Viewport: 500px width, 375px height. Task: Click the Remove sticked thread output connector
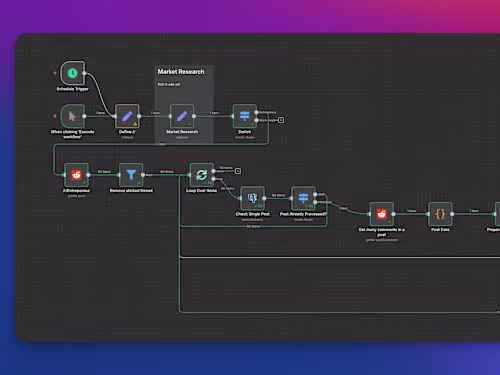[143, 175]
